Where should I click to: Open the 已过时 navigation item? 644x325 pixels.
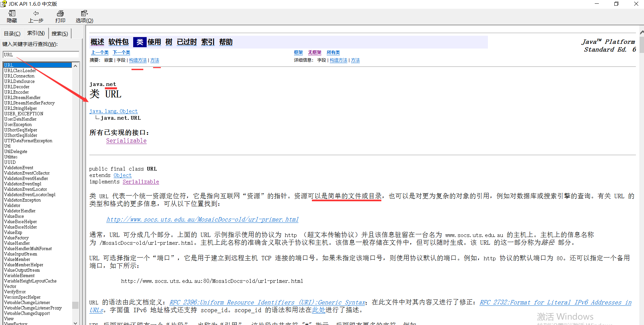tap(186, 42)
